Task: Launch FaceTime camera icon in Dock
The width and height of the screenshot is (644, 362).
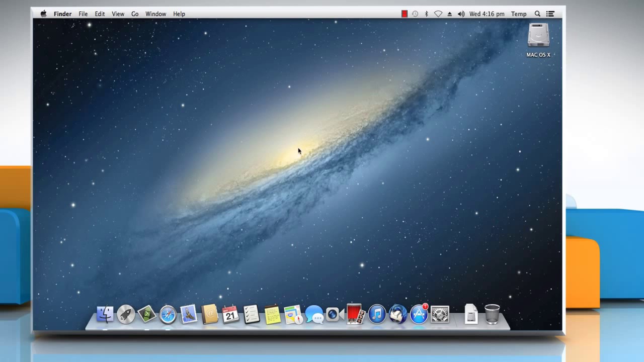Action: tap(334, 315)
